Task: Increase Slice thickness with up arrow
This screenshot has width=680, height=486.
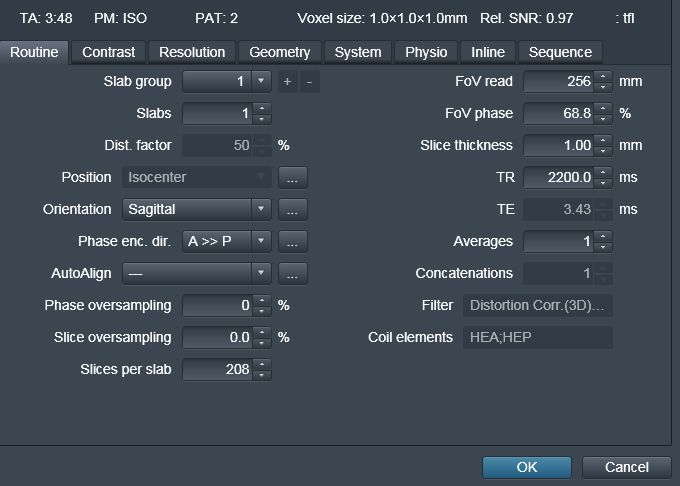Action: click(603, 140)
